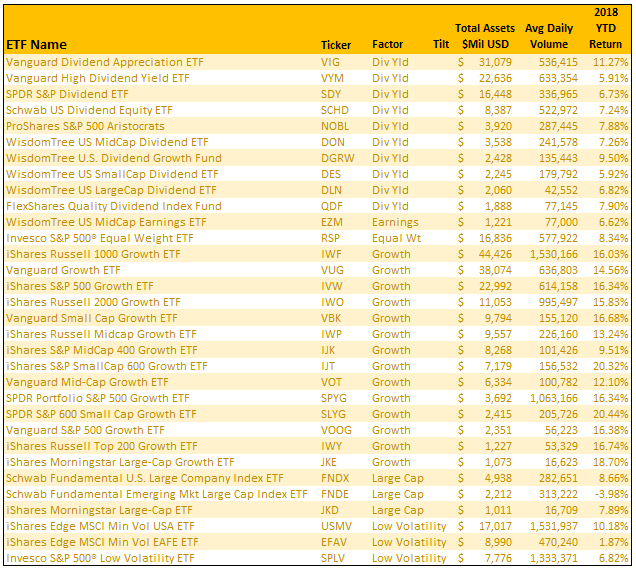Select 'Vanguard Small Cap Growth ETF' name
Viewport: 636px width, 570px height.
pyautogui.click(x=91, y=318)
